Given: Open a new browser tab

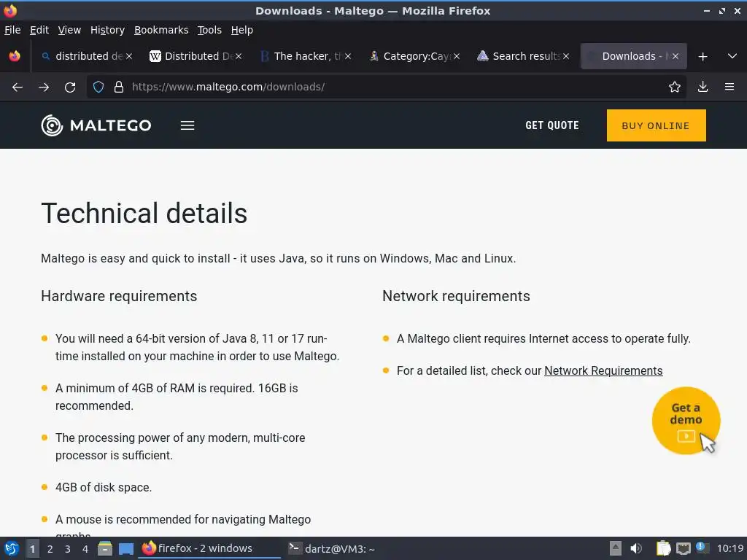Looking at the screenshot, I should pyautogui.click(x=703, y=57).
